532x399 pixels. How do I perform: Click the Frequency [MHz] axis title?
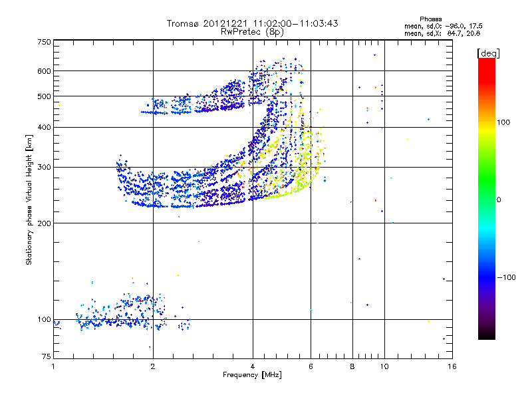[x=252, y=376]
